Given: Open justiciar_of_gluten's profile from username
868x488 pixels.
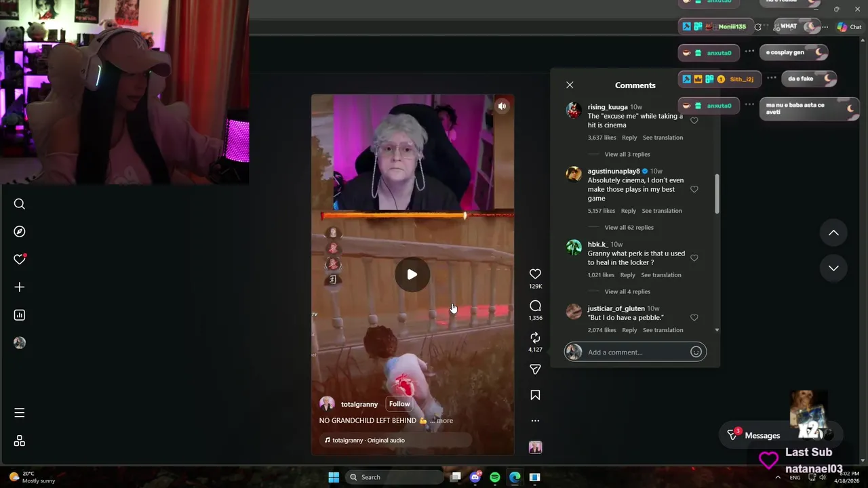Looking at the screenshot, I should [616, 309].
